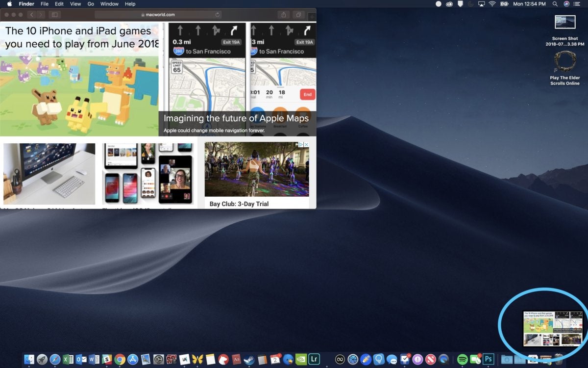Image resolution: width=588 pixels, height=368 pixels.
Task: Open the Wi-Fi status menu
Action: (x=492, y=4)
